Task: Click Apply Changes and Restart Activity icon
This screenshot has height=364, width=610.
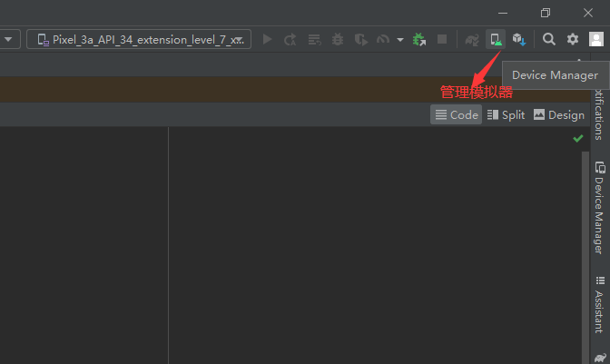Action: coord(290,39)
